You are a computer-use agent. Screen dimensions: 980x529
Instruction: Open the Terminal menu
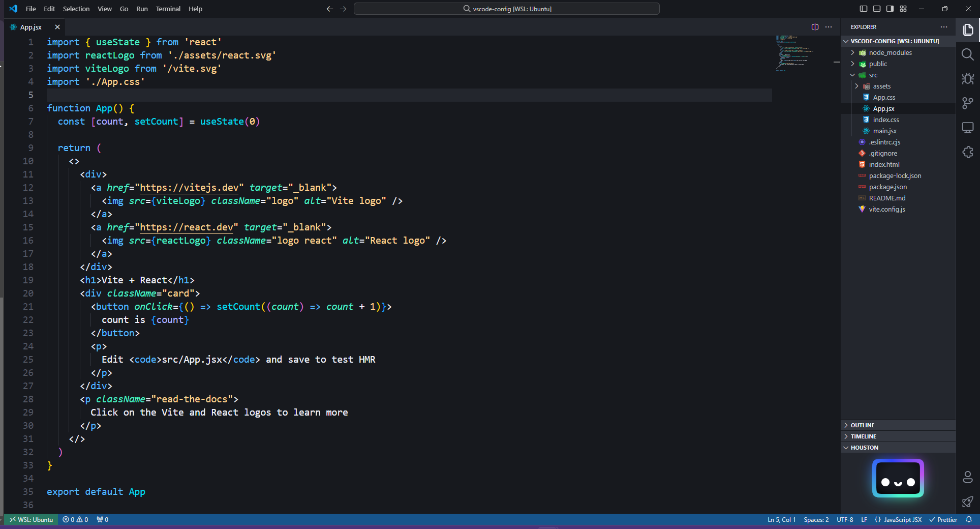168,9
